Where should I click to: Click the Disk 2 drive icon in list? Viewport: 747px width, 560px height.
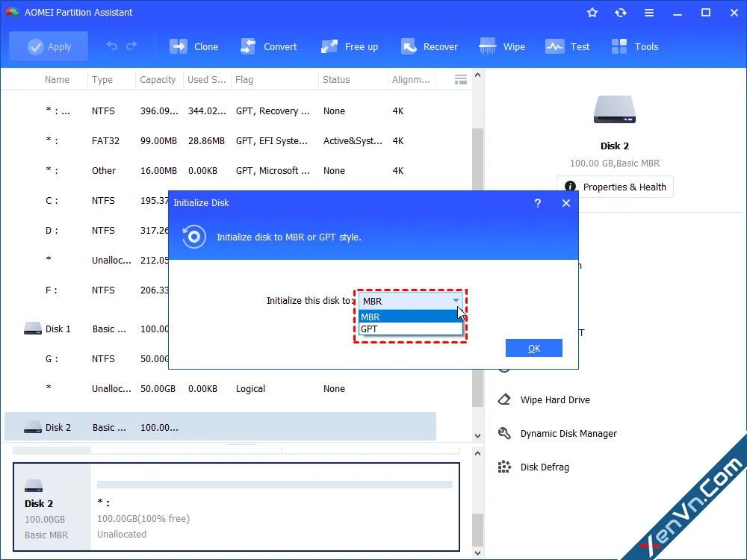33,426
